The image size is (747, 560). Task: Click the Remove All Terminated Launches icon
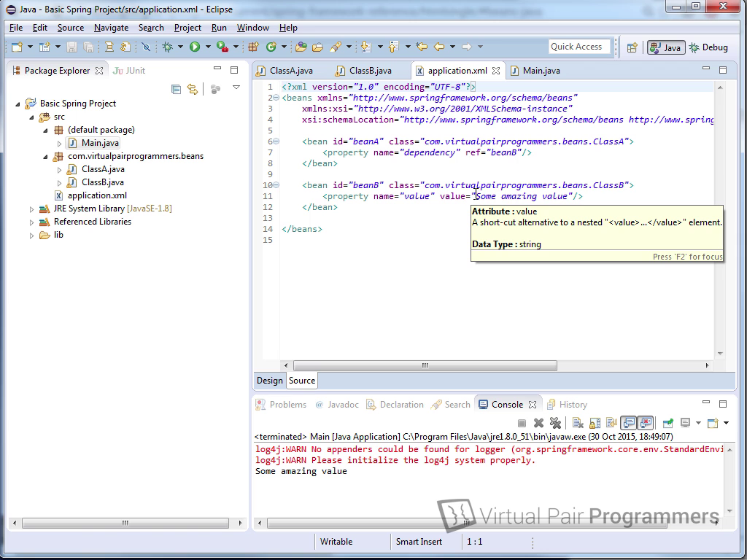[555, 423]
